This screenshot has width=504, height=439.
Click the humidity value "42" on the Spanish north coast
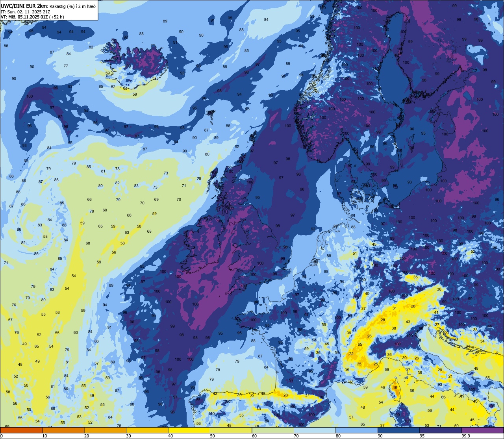[x=215, y=394]
